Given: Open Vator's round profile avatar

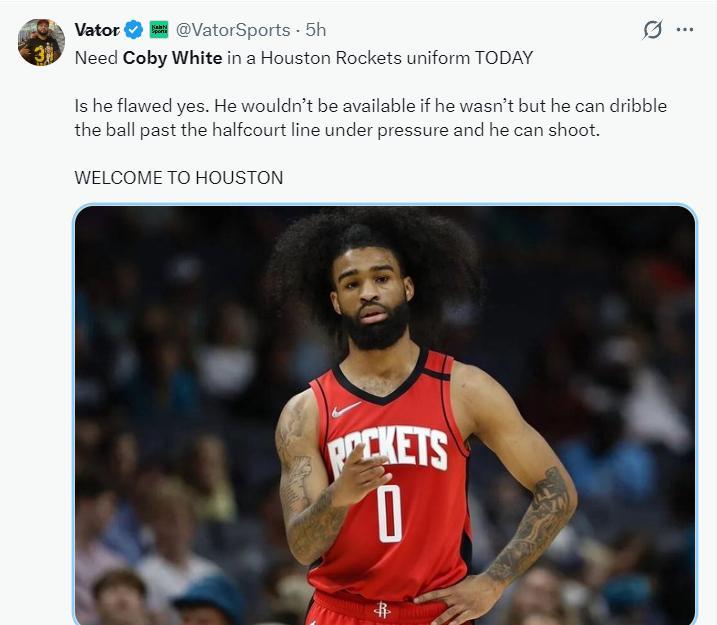Looking at the screenshot, I should pos(41,43).
